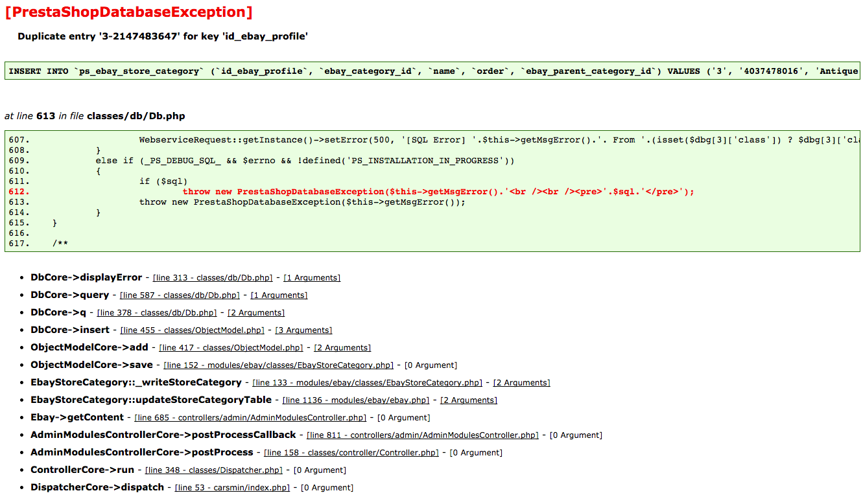Click [0 Argument] beside Ebay->getContent
The height and width of the screenshot is (504, 863).
pos(403,418)
